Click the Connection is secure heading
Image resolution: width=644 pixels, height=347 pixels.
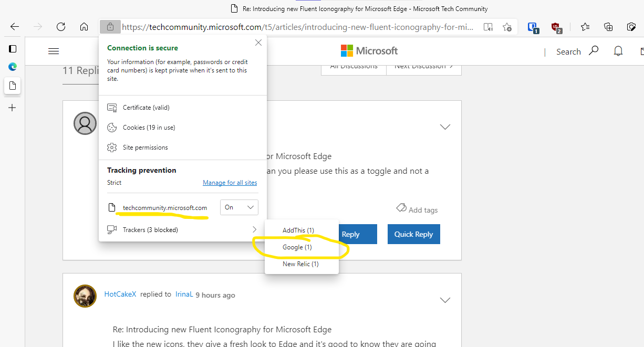[142, 48]
